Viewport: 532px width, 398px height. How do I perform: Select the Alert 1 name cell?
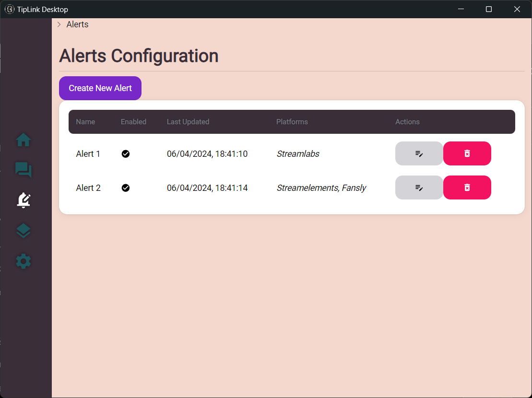point(88,154)
